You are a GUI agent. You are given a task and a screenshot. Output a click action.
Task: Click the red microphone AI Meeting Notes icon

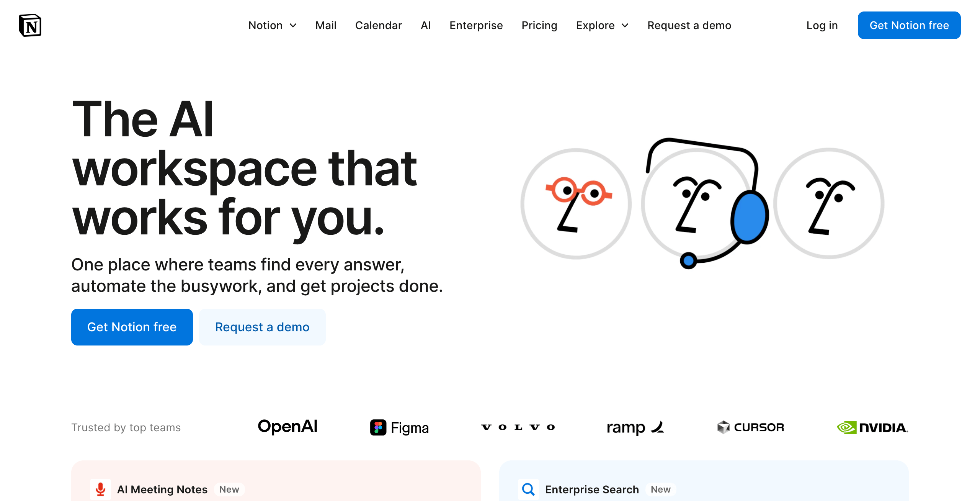100,489
